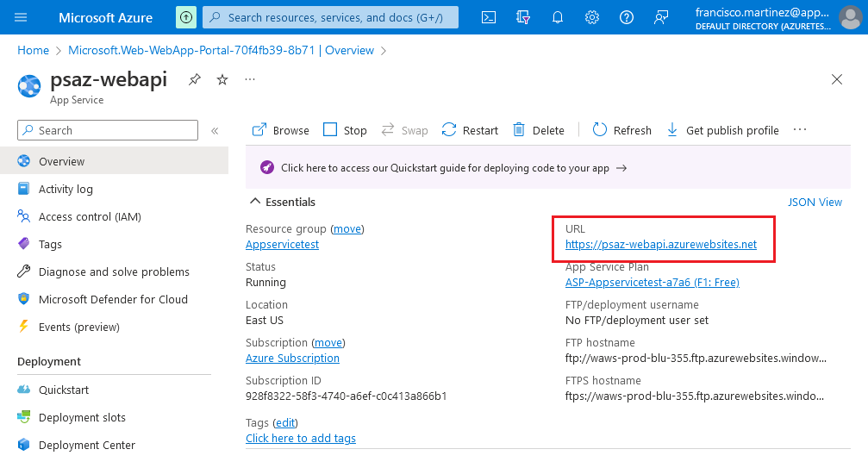Click the side menu Search field
The image size is (868, 468).
pos(108,130)
